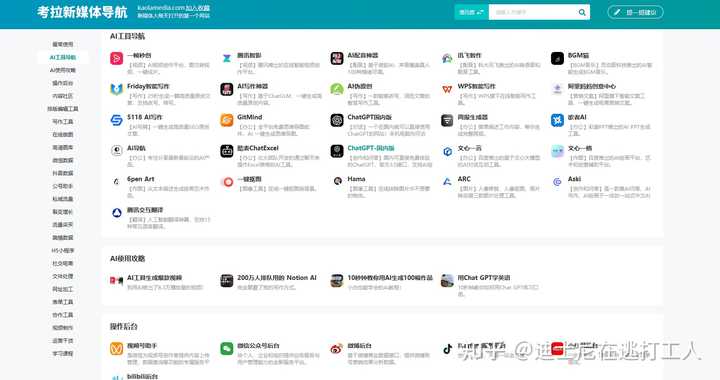This screenshot has height=380, width=720.
Task: Click the green 微信公众号后台 icon
Action: 227,349
